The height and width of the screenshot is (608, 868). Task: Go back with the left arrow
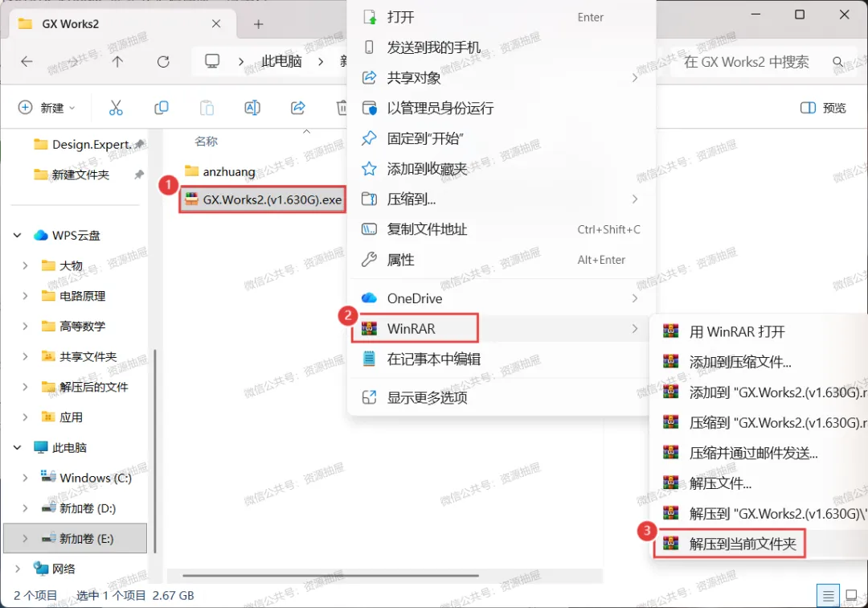pyautogui.click(x=27, y=61)
